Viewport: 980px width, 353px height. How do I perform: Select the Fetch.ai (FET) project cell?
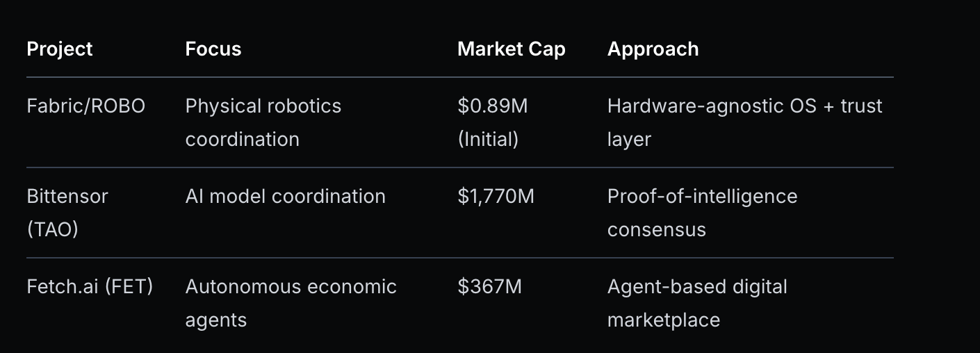90,287
